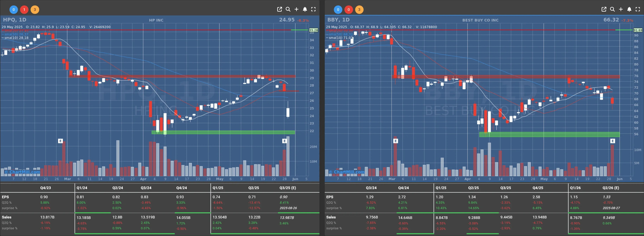
Task: Click the Sales row label in HPQ table
Action: coord(7,217)
